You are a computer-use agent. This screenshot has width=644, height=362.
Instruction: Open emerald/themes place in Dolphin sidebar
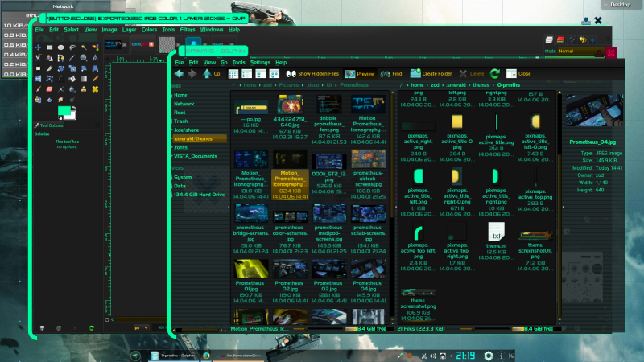pyautogui.click(x=199, y=138)
